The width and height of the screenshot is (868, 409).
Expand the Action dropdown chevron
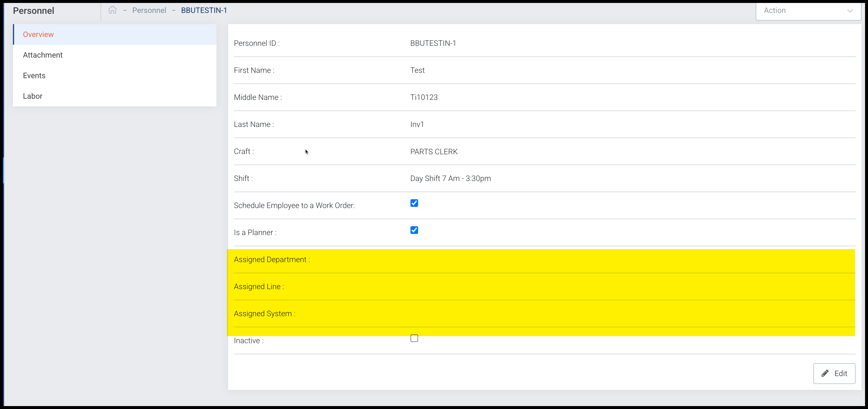pyautogui.click(x=850, y=11)
